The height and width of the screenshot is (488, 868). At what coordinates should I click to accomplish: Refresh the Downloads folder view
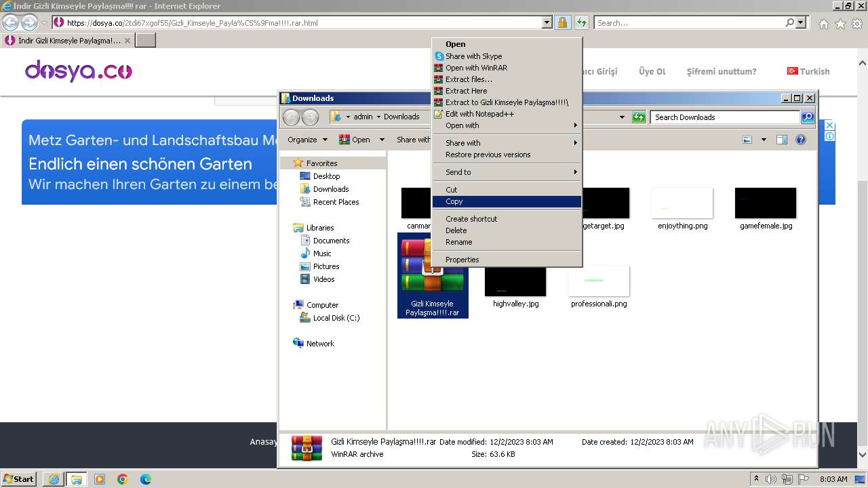tap(639, 117)
